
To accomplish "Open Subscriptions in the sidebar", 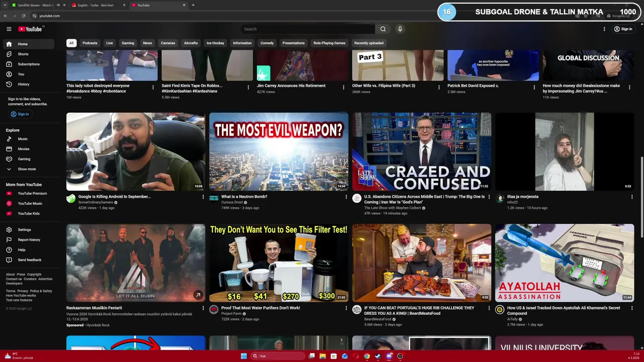I will click(28, 64).
